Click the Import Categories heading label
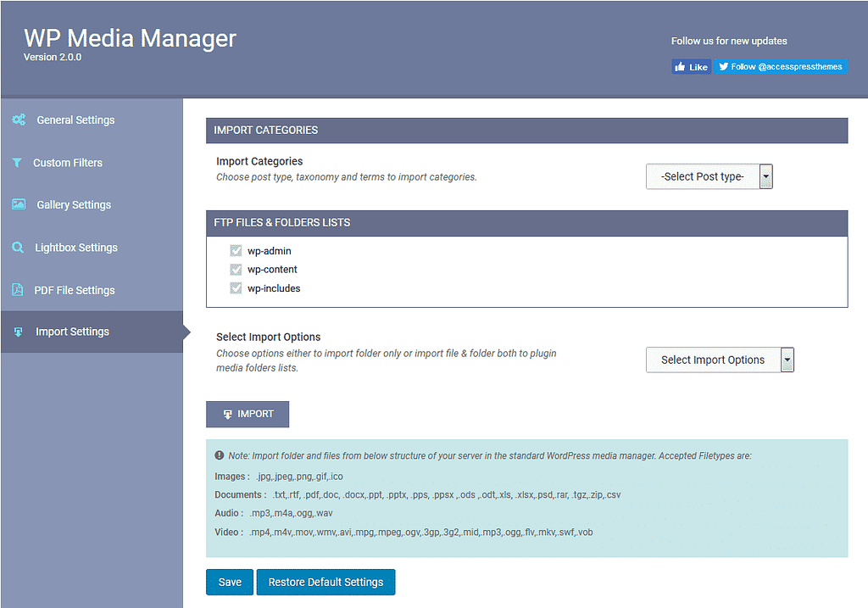This screenshot has width=868, height=608. pyautogui.click(x=259, y=161)
